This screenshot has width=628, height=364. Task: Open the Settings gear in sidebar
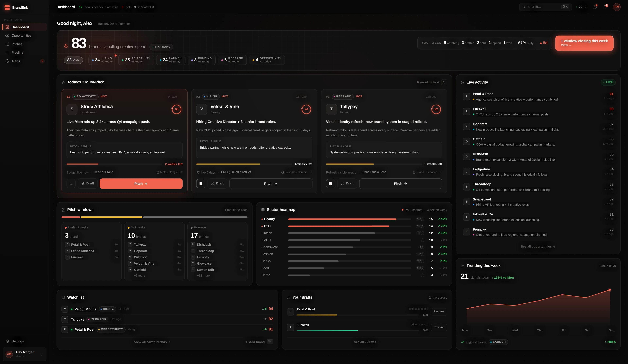coord(7,342)
